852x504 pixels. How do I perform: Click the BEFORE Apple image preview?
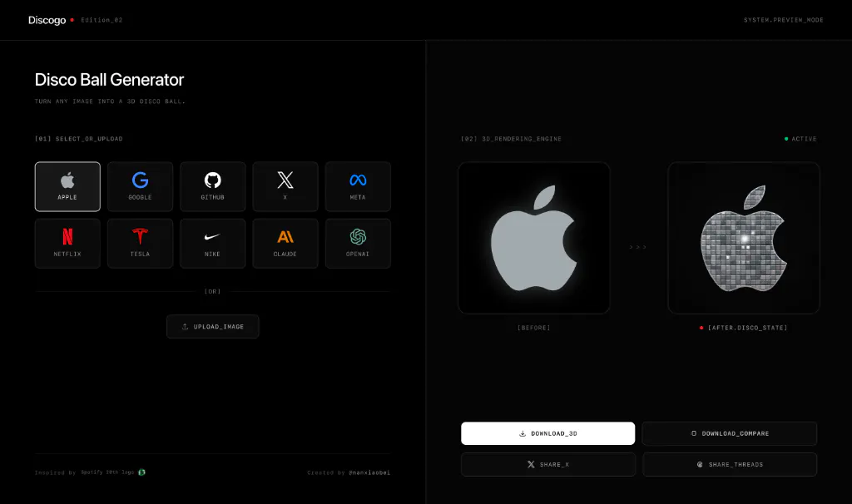coord(533,238)
